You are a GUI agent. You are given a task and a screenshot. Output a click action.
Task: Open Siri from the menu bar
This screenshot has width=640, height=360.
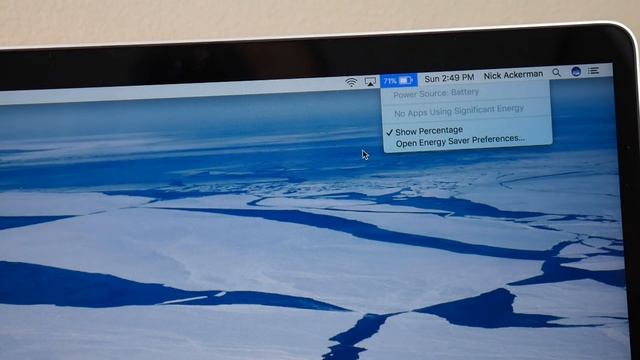576,71
